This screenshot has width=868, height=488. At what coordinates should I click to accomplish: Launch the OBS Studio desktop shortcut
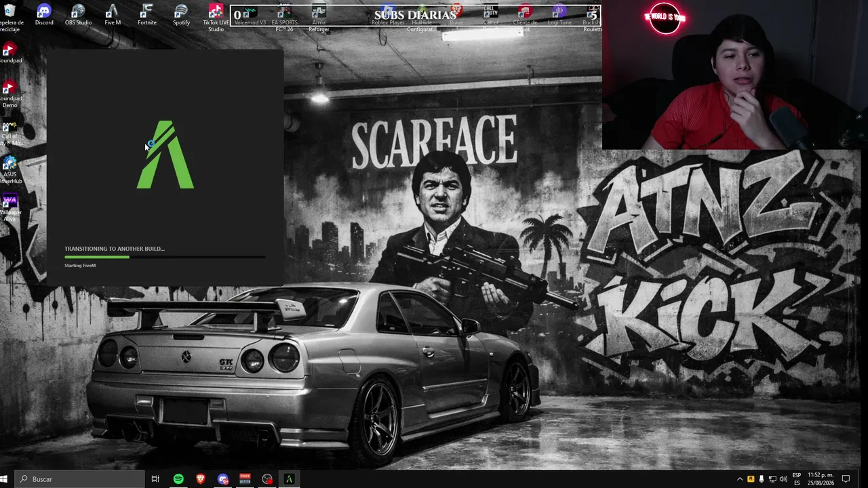click(x=78, y=15)
